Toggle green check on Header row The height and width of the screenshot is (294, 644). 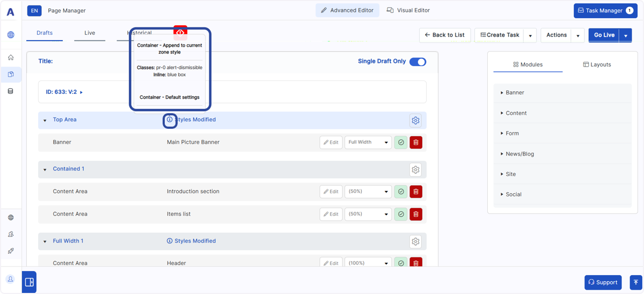click(401, 262)
